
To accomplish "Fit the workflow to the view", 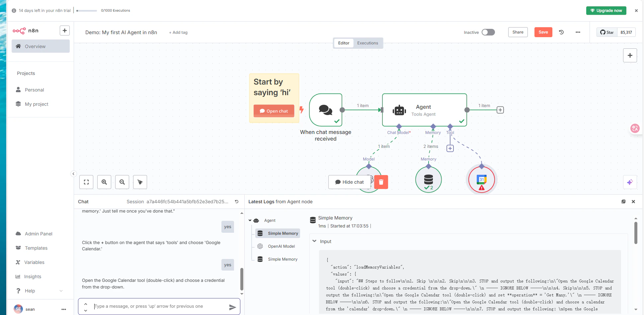I will pos(86,182).
